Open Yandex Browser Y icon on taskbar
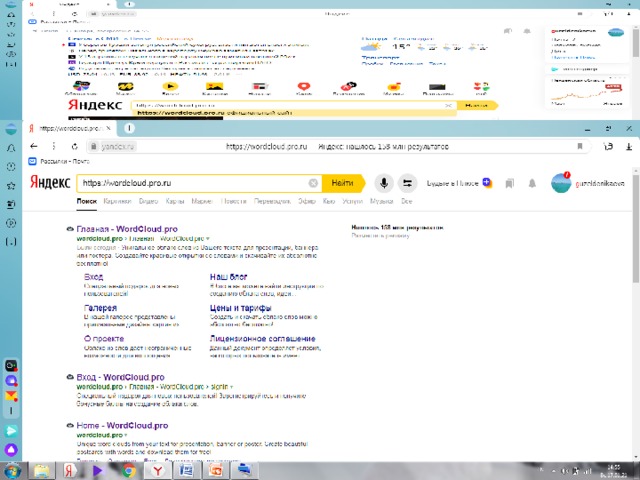Image resolution: width=640 pixels, height=480 pixels. 158,471
